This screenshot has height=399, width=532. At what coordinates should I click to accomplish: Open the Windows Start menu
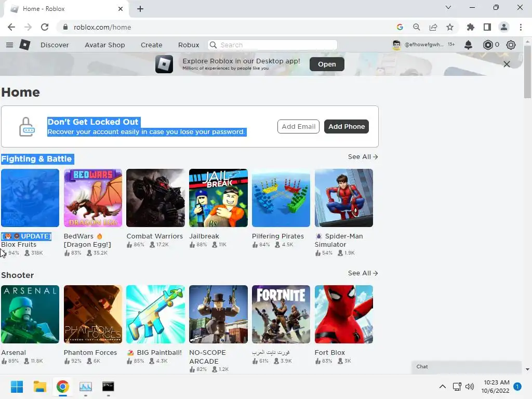pyautogui.click(x=17, y=387)
